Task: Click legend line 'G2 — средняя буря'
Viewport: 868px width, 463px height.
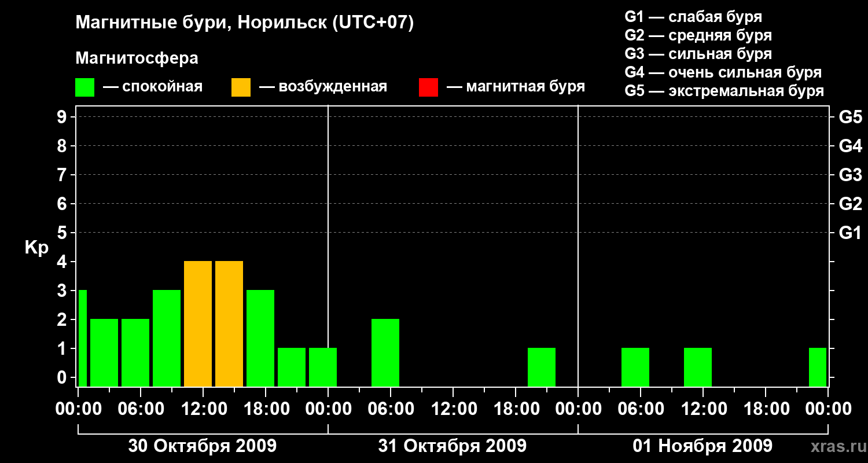Action: coord(698,35)
